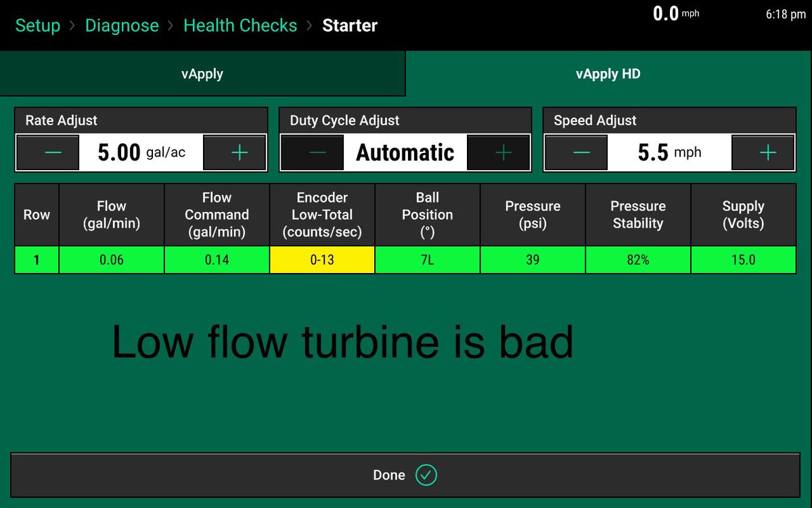Decrease Duty Cycle Adjust with the minus button

pyautogui.click(x=313, y=152)
